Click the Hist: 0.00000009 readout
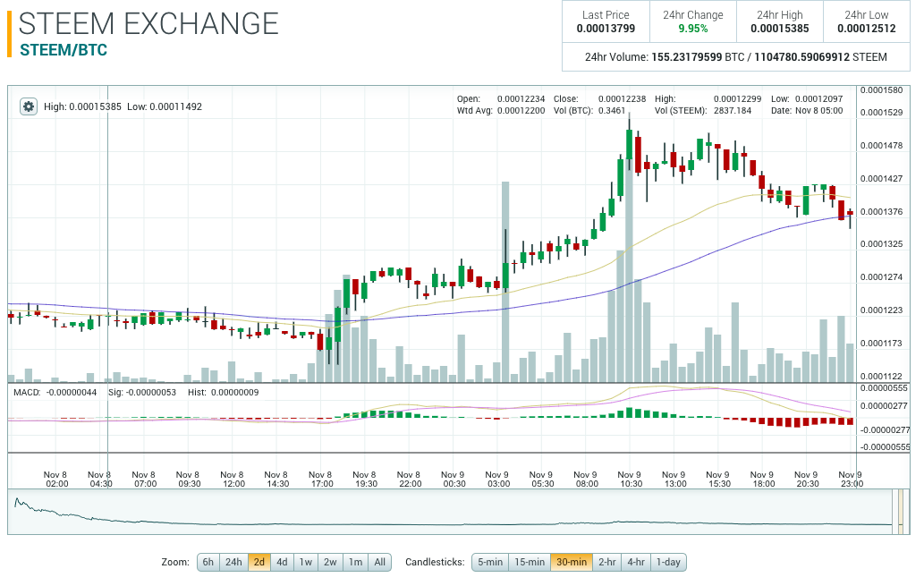 (224, 392)
